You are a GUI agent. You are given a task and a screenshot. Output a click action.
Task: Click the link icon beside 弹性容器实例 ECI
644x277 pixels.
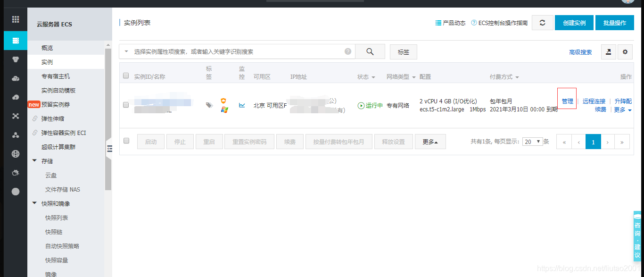click(x=35, y=133)
